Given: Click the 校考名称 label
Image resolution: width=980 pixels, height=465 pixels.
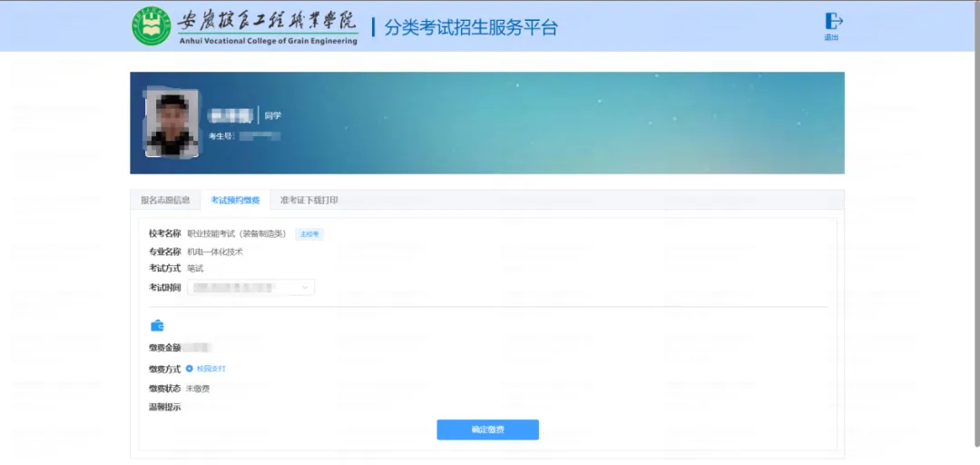Looking at the screenshot, I should (165, 233).
